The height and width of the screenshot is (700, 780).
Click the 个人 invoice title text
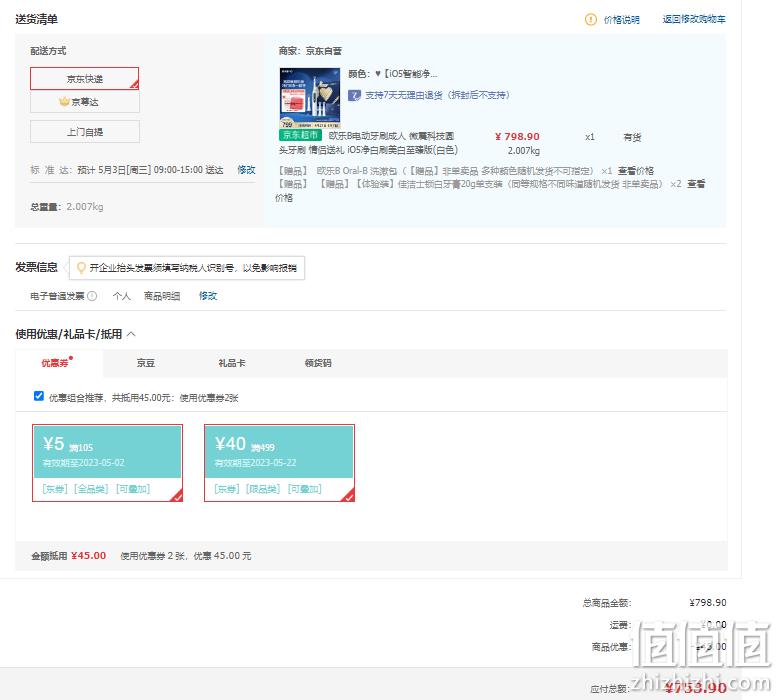pos(121,296)
